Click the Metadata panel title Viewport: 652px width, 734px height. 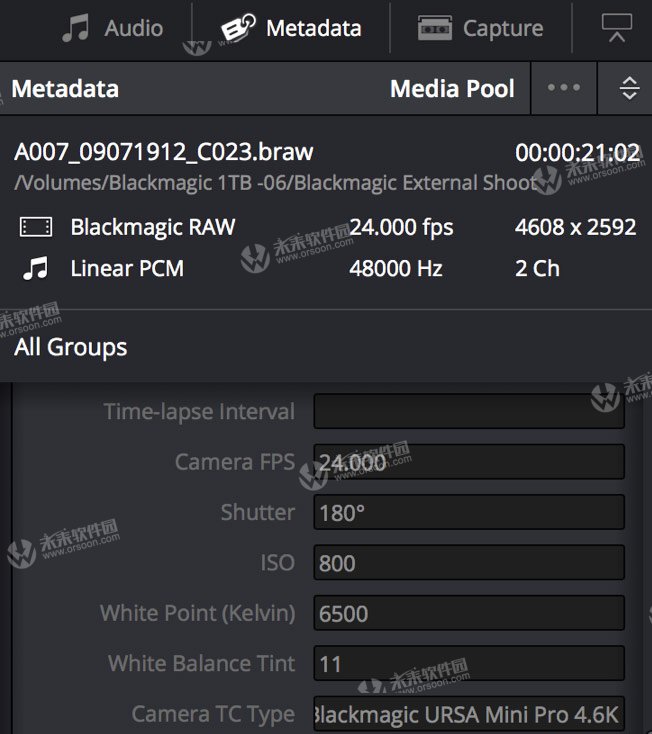coord(65,88)
